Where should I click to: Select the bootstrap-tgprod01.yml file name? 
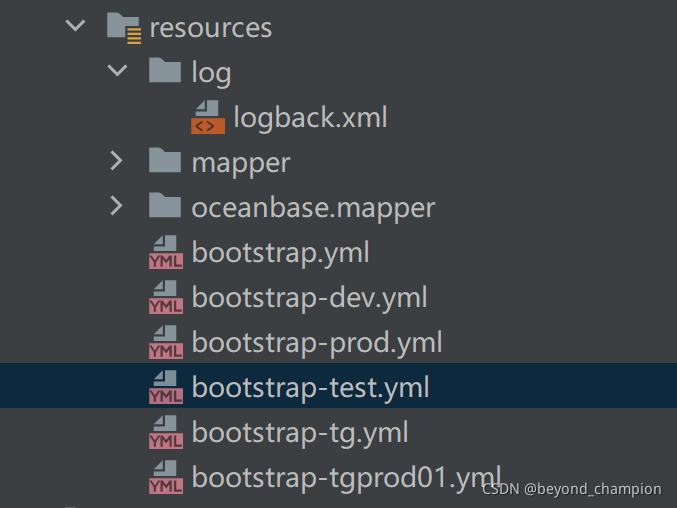pyautogui.click(x=347, y=478)
